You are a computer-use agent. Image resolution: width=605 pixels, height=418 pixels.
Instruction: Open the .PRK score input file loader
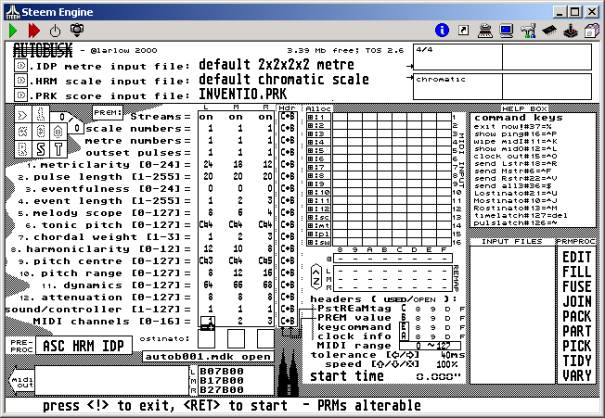point(20,94)
